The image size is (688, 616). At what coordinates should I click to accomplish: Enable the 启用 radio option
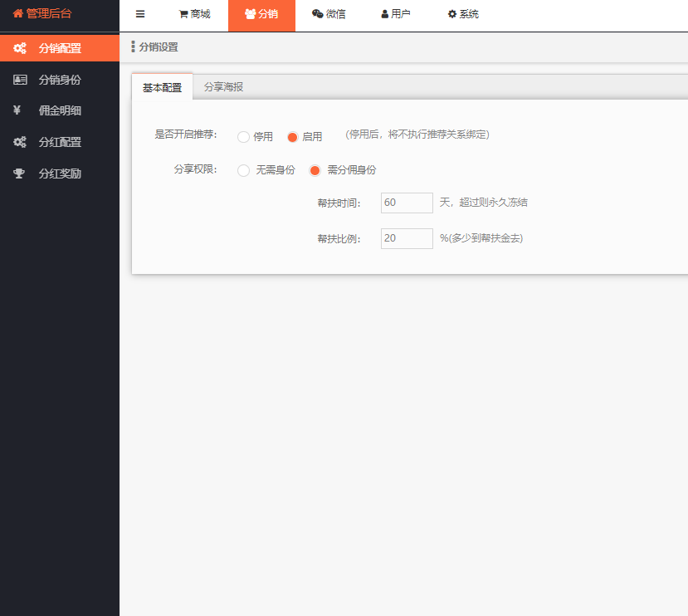[x=294, y=136]
